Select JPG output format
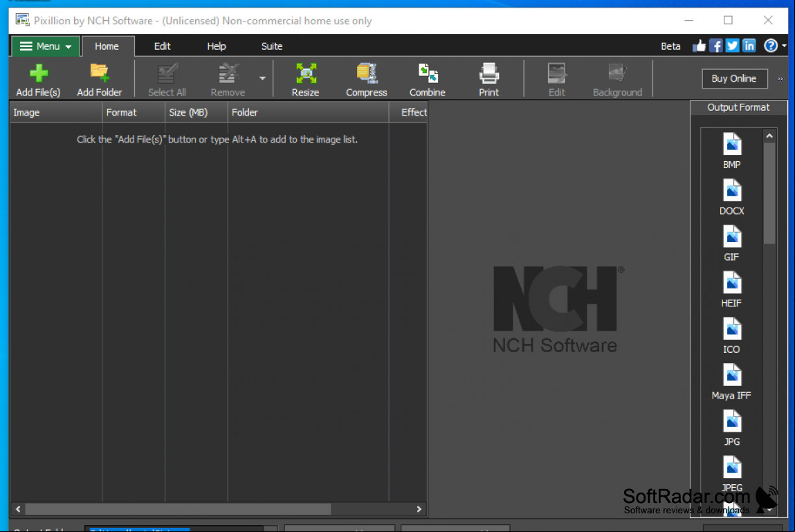Image resolution: width=795 pixels, height=532 pixels. pos(731,428)
